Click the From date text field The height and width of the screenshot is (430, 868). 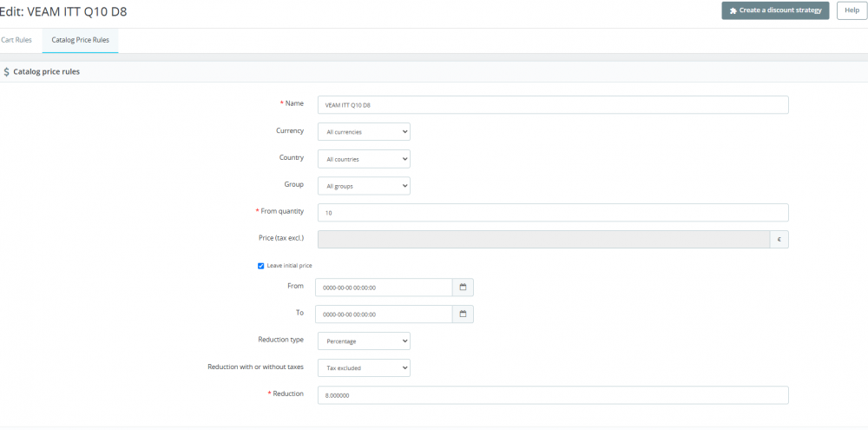(385, 288)
